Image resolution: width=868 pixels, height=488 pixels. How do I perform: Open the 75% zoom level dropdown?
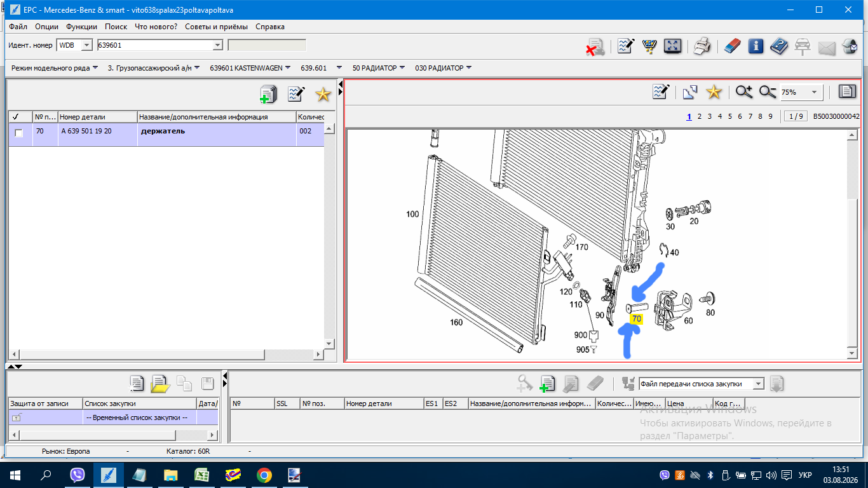[815, 92]
